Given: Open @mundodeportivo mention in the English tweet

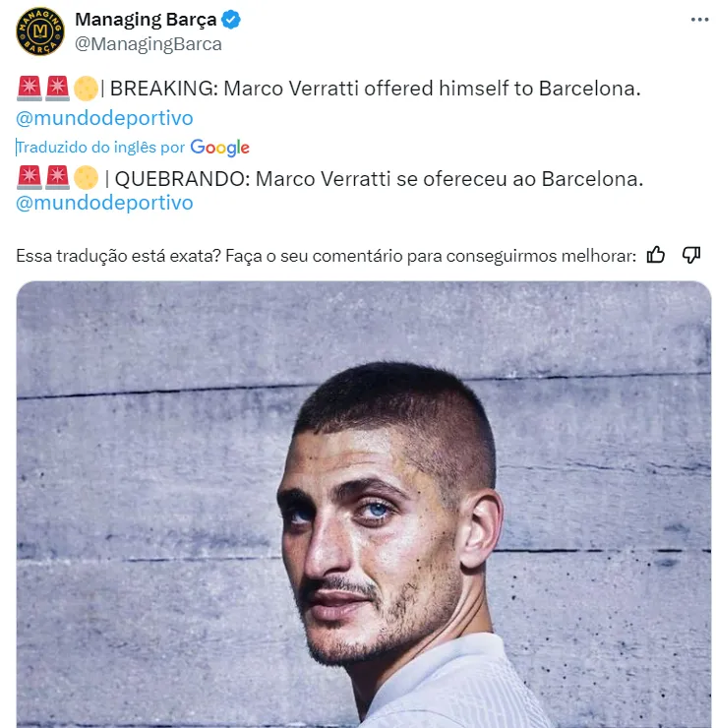Looking at the screenshot, I should [x=104, y=118].
